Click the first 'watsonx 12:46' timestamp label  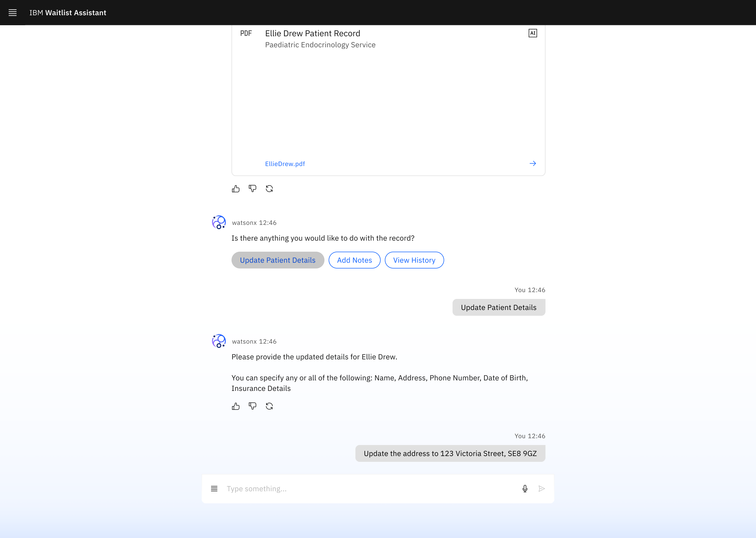click(254, 223)
